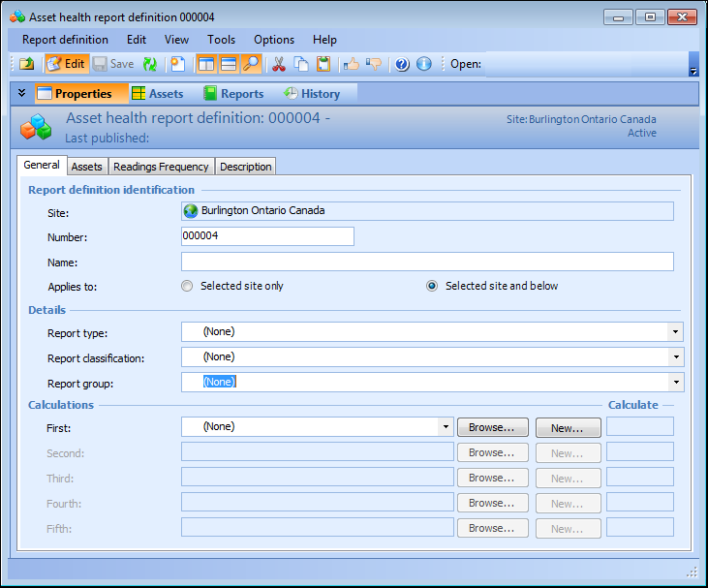
Task: Click the scissors cut icon
Action: coord(279,64)
